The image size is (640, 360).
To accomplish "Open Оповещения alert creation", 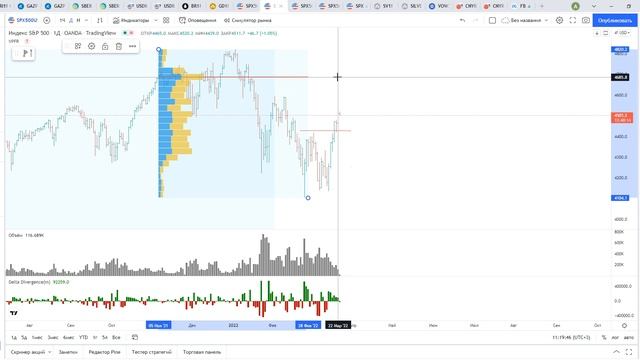I will click(198, 20).
